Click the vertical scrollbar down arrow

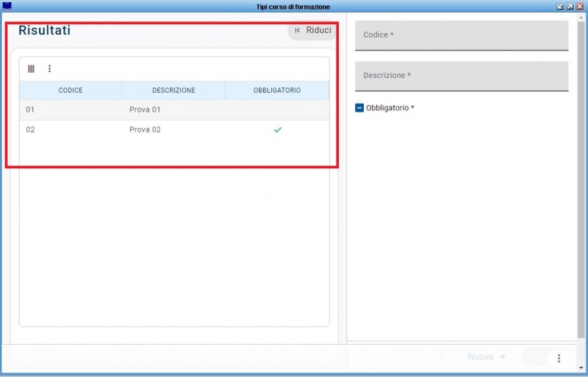(581, 368)
